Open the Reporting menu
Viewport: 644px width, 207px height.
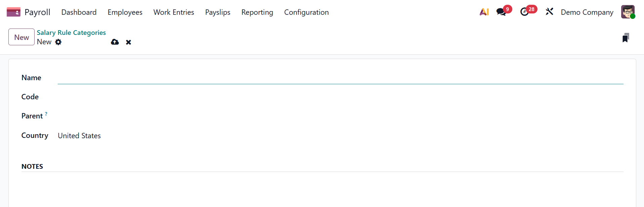coord(257,12)
